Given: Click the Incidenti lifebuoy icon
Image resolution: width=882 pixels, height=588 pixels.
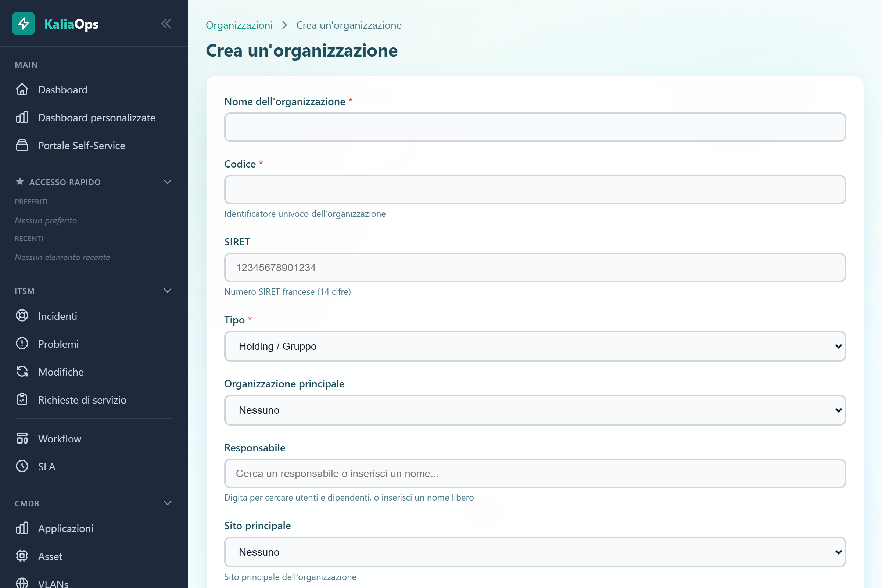Looking at the screenshot, I should [x=22, y=315].
